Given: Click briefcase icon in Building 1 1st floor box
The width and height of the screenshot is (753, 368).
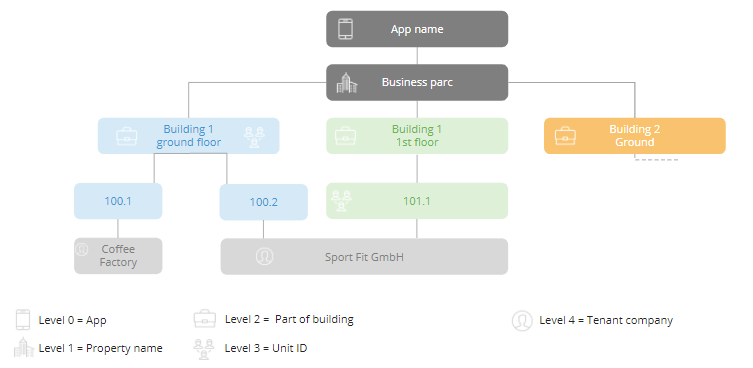Looking at the screenshot, I should 345,135.
